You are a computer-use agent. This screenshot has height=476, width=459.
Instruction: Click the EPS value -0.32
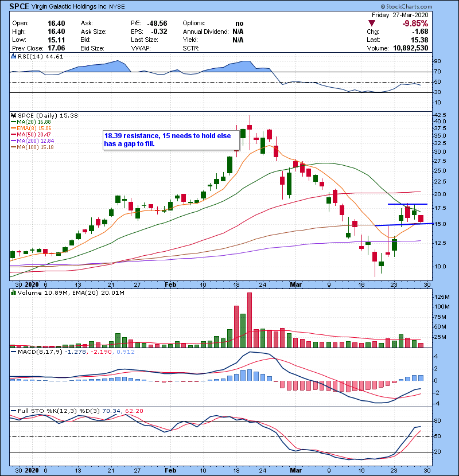coord(159,32)
